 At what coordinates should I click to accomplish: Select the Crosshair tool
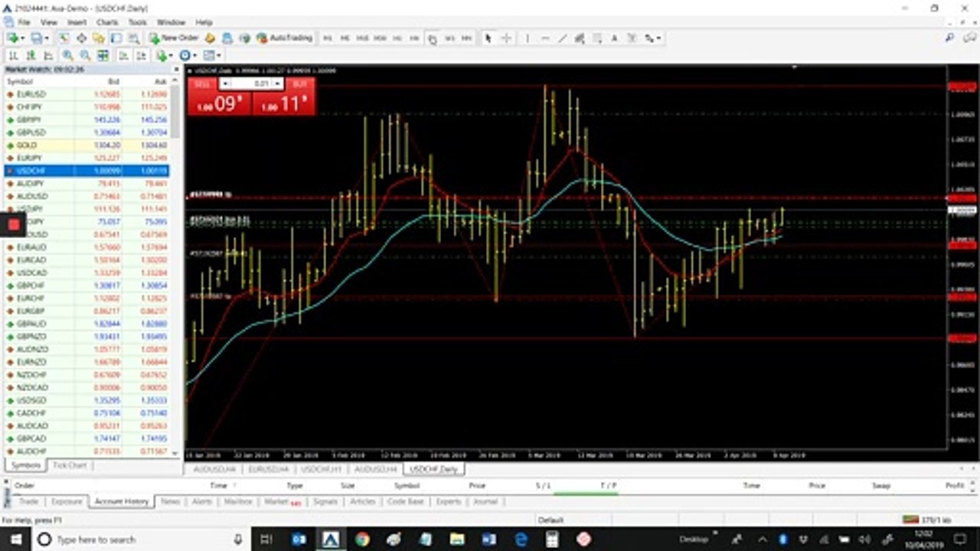tap(506, 37)
